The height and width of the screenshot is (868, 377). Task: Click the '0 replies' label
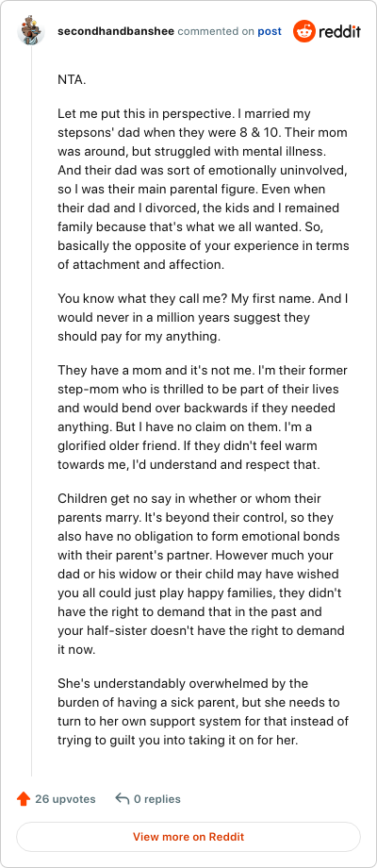(157, 799)
